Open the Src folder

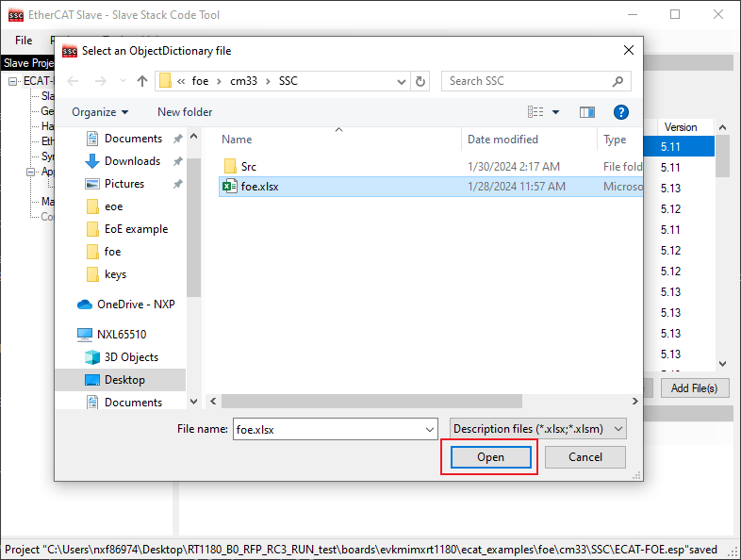(248, 166)
